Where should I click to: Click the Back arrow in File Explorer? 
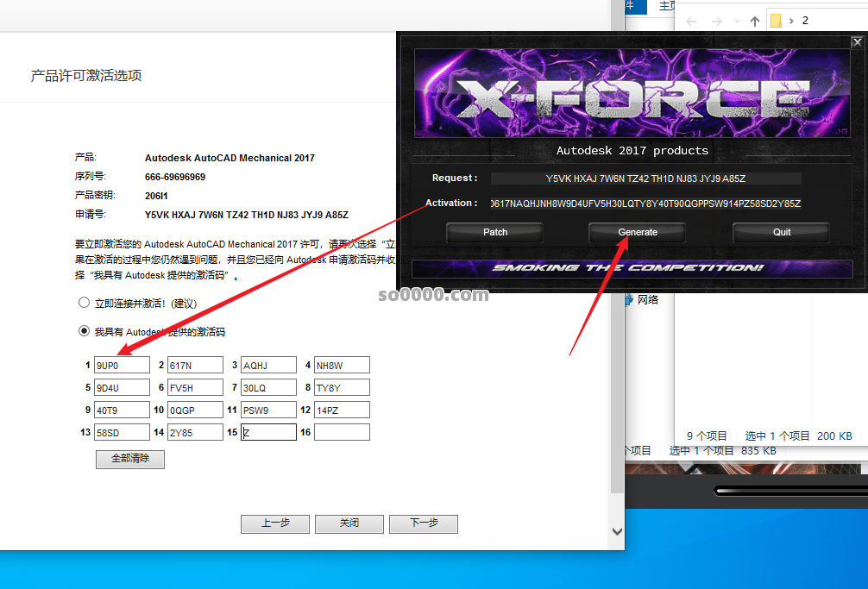(691, 22)
